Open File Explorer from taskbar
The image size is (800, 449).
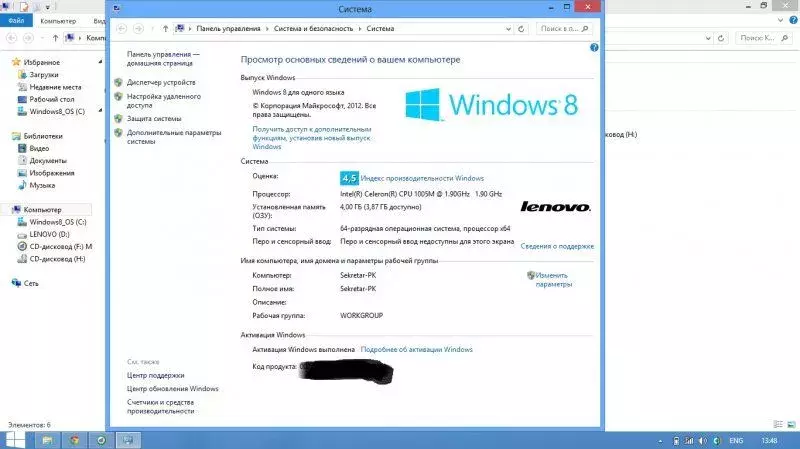point(47,440)
